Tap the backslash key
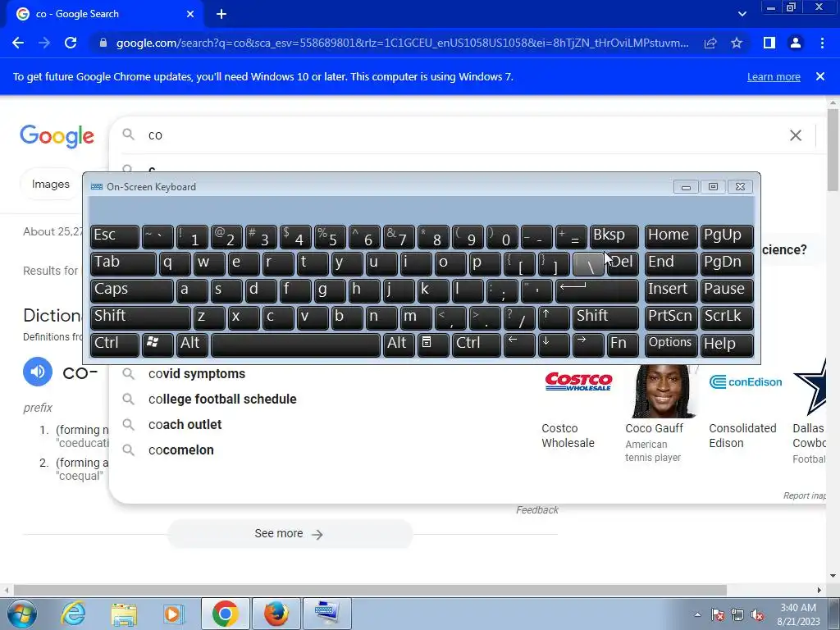840x630 pixels. 588,263
